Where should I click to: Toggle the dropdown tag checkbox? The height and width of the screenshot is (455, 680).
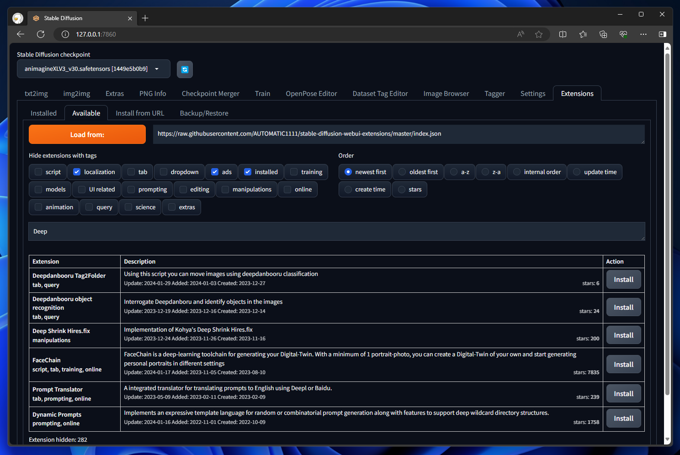[163, 172]
